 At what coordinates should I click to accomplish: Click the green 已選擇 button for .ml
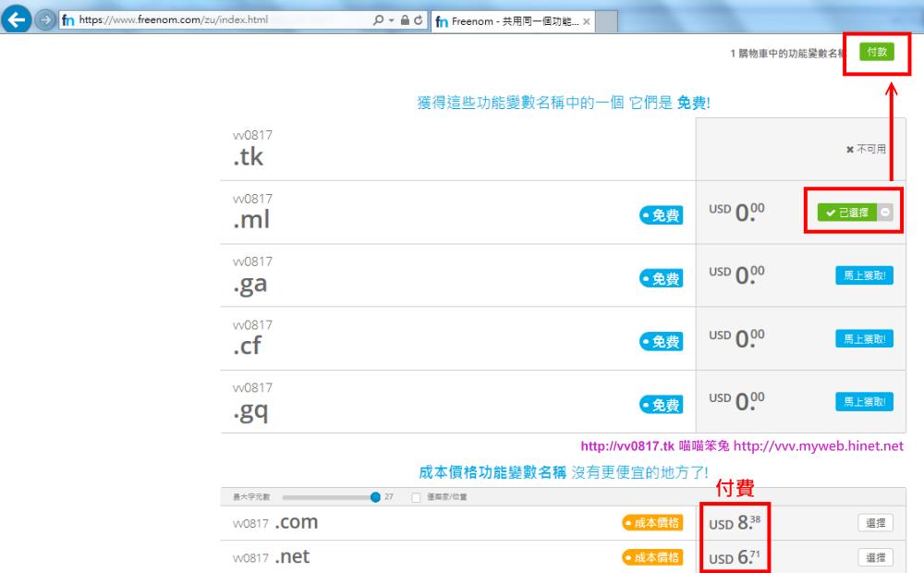click(847, 213)
